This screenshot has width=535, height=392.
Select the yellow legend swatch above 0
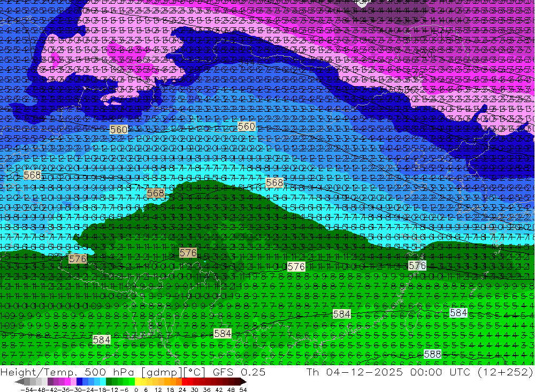(x=138, y=382)
